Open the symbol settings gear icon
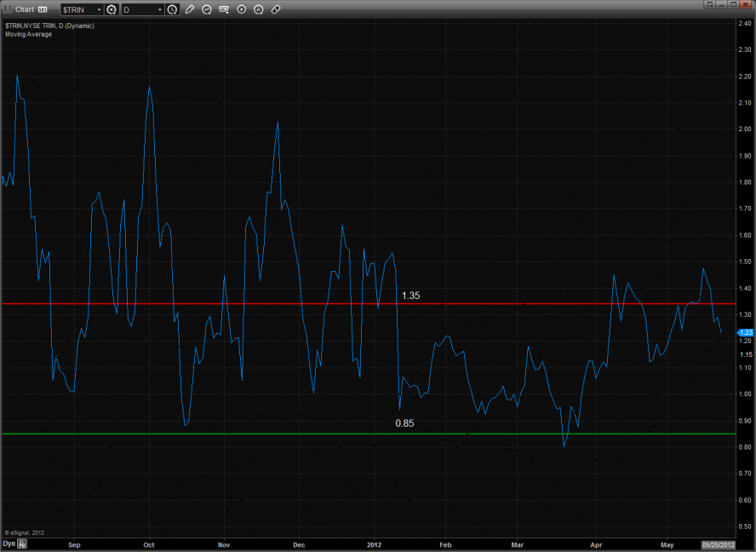Viewport: 756px width, 552px height. [112, 9]
